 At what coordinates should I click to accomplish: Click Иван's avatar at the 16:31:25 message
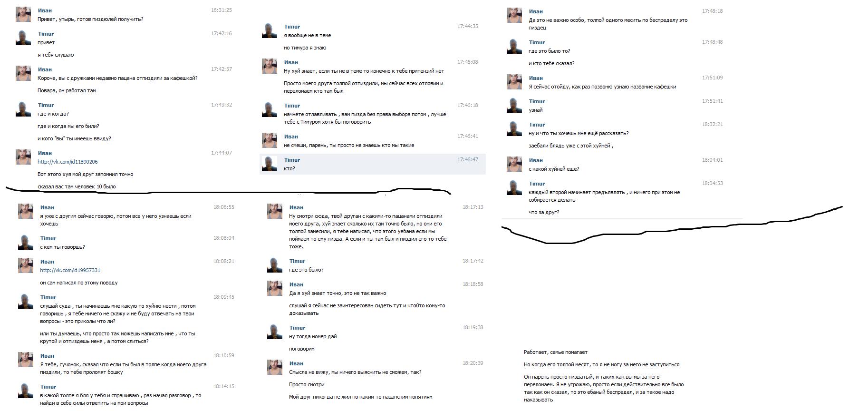coord(23,14)
